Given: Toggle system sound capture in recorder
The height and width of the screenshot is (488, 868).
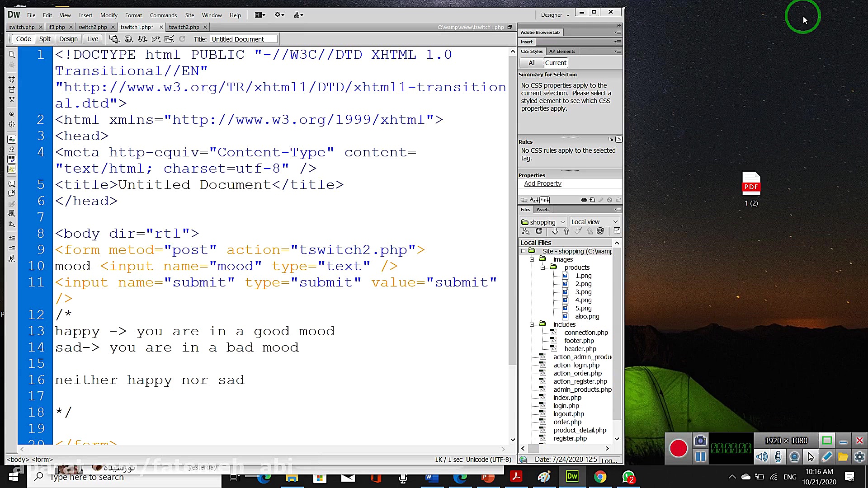Looking at the screenshot, I should pos(762,457).
